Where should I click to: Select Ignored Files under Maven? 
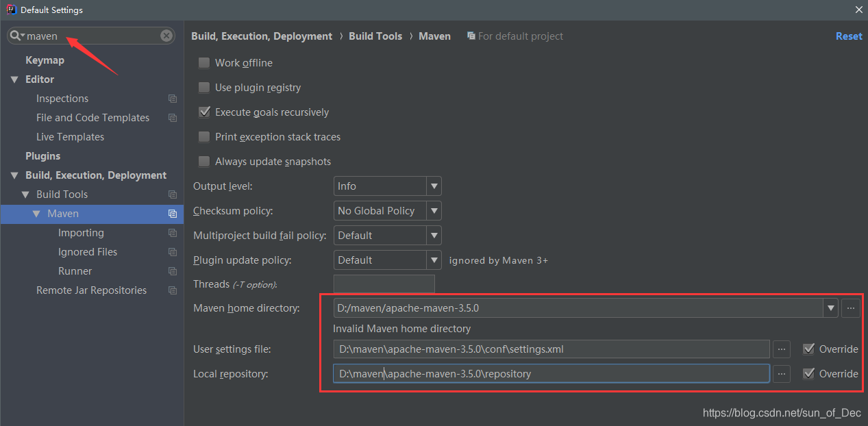click(x=88, y=252)
